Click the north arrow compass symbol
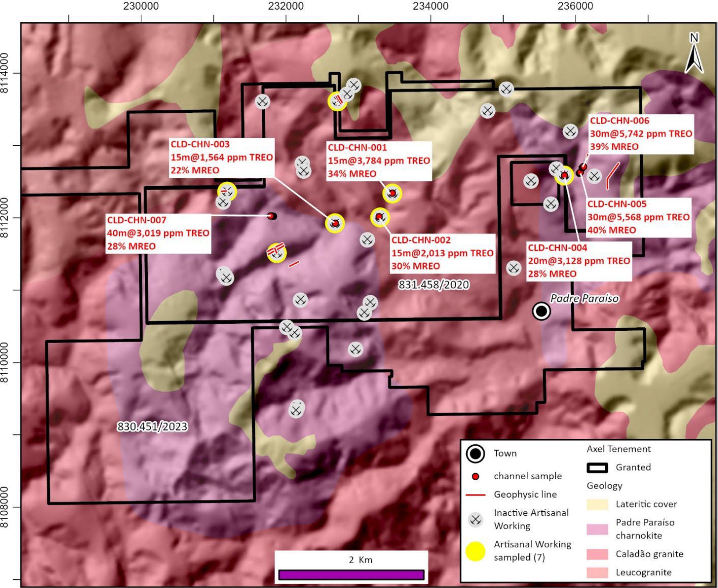718x588 pixels. 694,53
